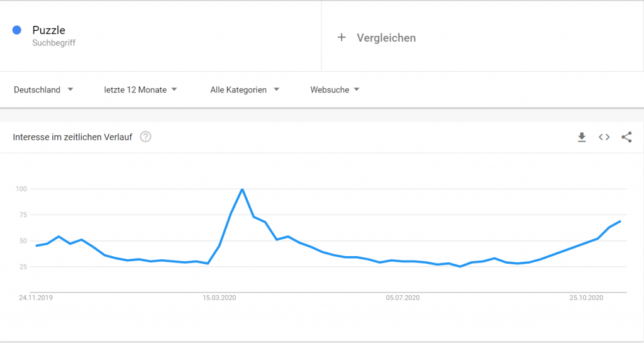Image resolution: width=644 pixels, height=343 pixels.
Task: Select the 05.07.2020 date label on axis
Action: pyautogui.click(x=402, y=298)
